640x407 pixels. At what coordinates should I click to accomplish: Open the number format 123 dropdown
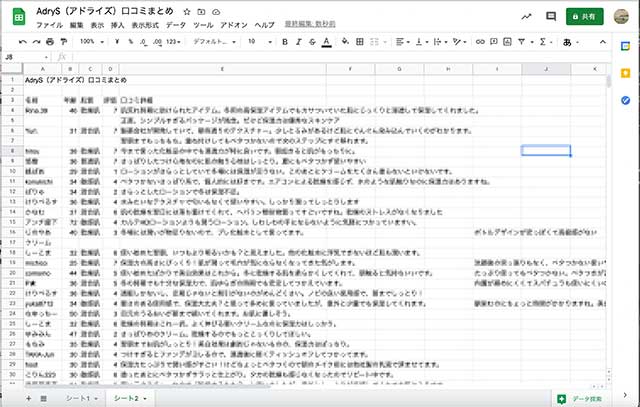coord(173,42)
